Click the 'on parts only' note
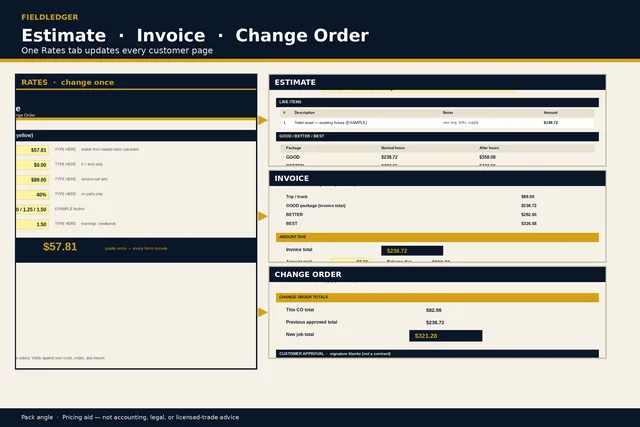The width and height of the screenshot is (640, 427). point(92,194)
